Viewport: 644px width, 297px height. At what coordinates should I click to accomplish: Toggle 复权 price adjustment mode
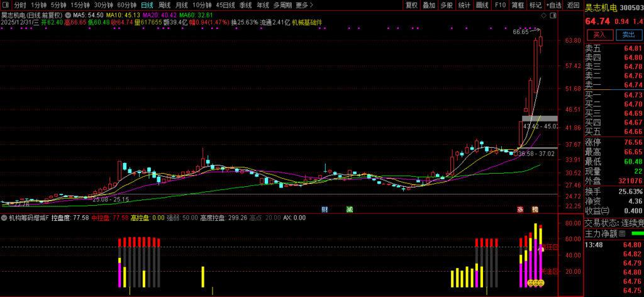[411, 5]
